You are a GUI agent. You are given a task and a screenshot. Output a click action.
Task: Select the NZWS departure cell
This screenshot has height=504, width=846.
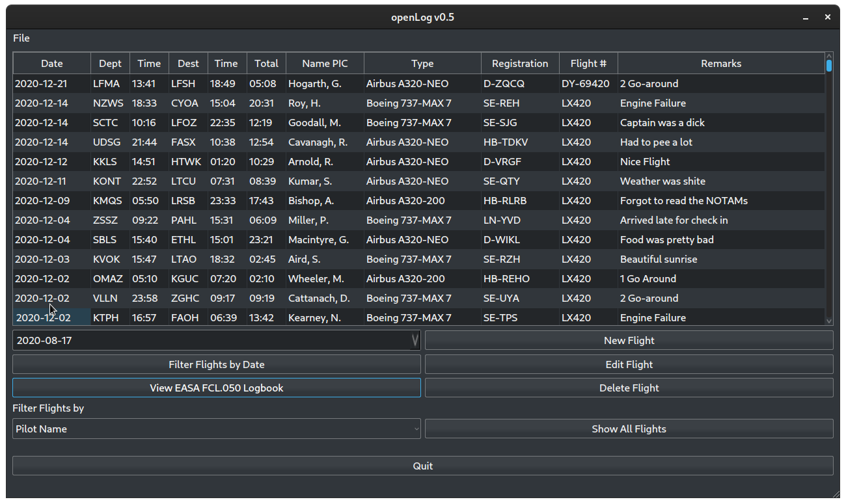(110, 103)
